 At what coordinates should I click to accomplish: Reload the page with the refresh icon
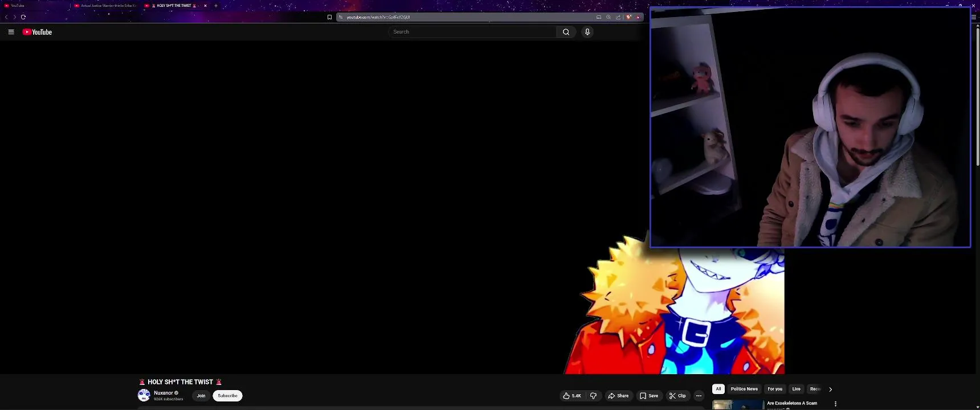23,17
